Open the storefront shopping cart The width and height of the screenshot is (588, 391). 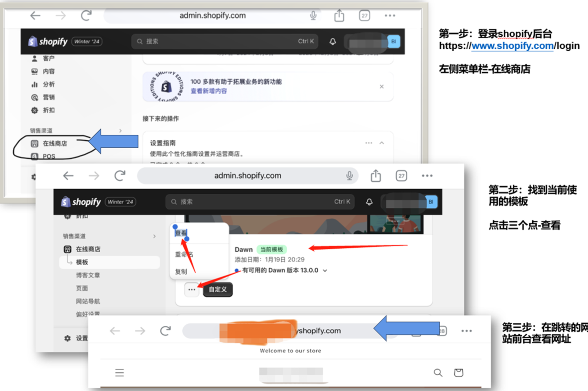(459, 373)
